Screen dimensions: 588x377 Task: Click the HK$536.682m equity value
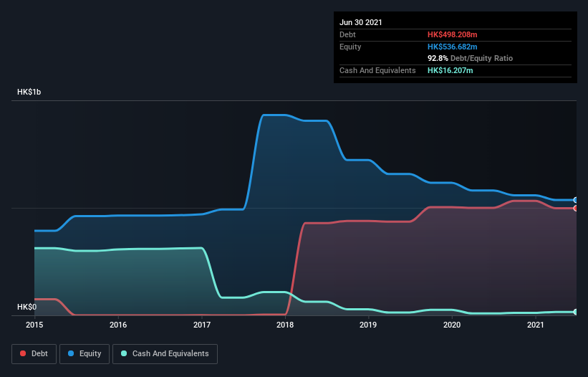tap(452, 47)
